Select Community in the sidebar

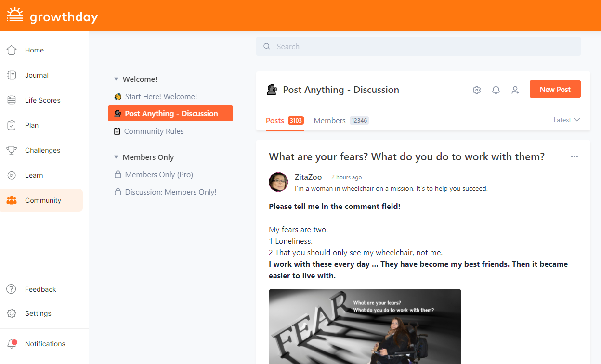tap(41, 200)
